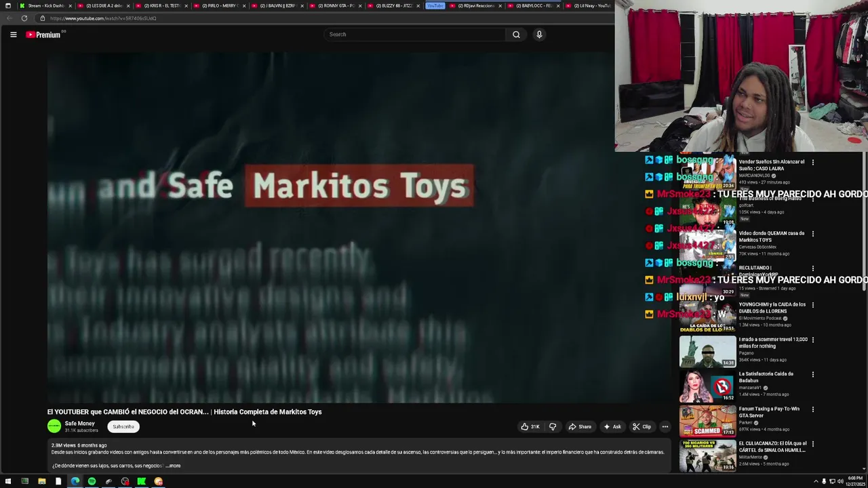
Task: Open Vender Sueños CASO LAURA video
Action: coord(772,165)
